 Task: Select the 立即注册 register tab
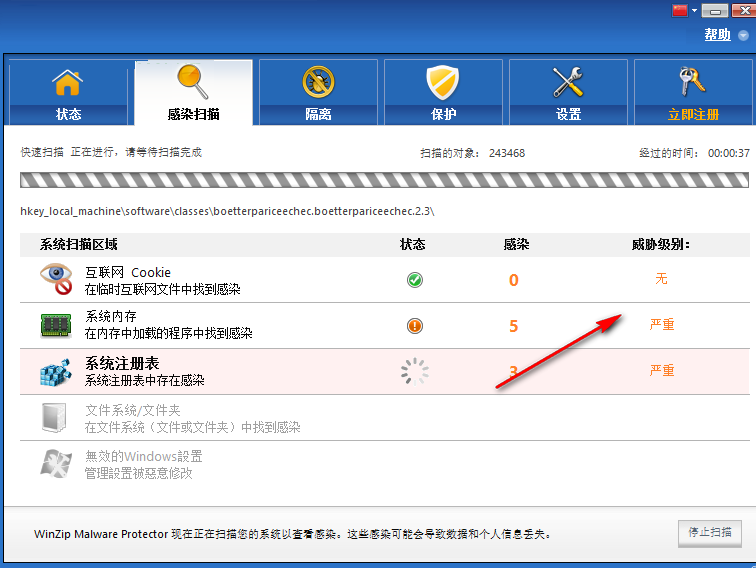pyautogui.click(x=693, y=92)
